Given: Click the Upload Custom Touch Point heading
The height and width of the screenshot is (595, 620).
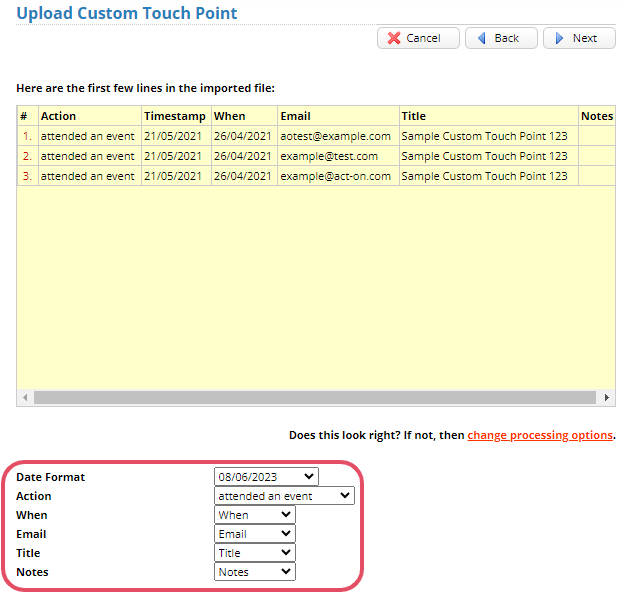Looking at the screenshot, I should (127, 13).
